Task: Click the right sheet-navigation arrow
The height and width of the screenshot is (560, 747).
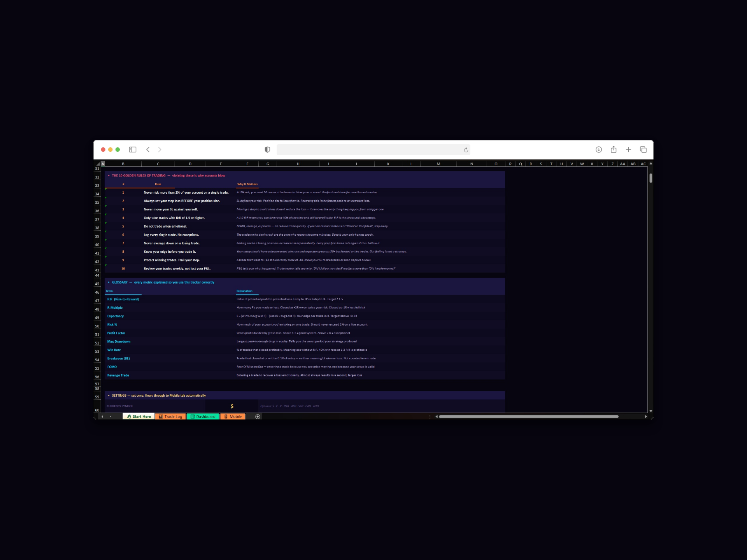Action: point(111,416)
